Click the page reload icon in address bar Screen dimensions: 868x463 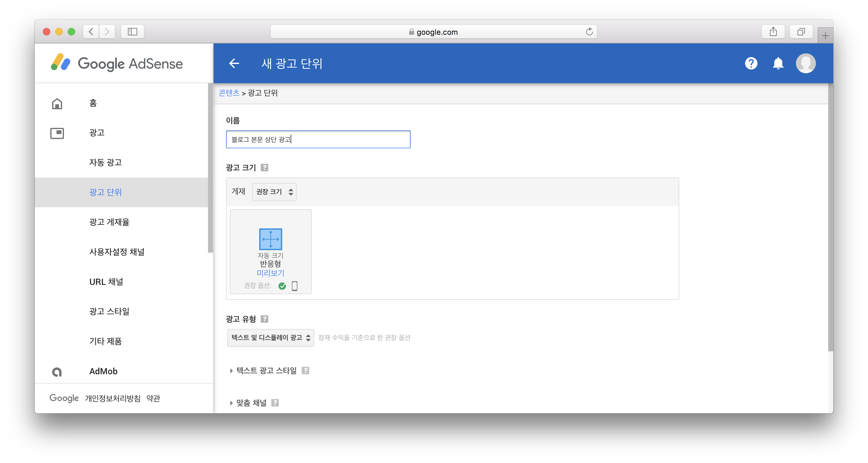589,32
